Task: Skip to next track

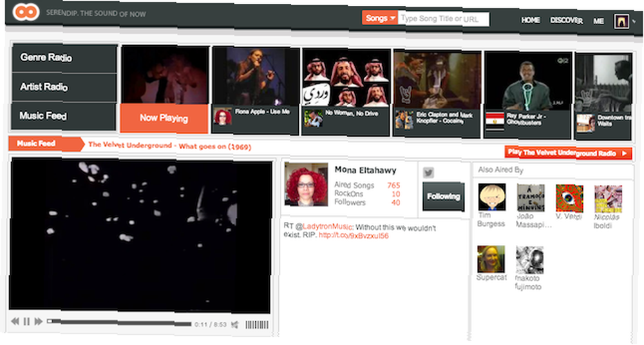Action: coord(39,322)
